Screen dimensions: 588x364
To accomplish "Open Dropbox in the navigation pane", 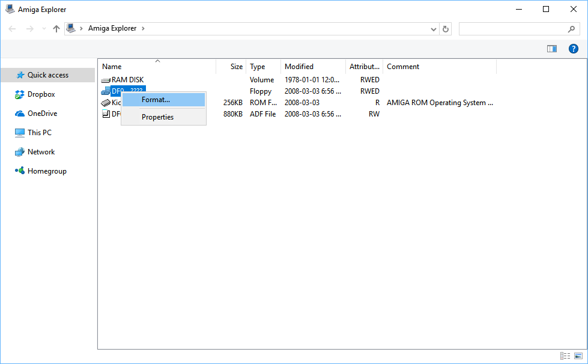I will pos(41,94).
